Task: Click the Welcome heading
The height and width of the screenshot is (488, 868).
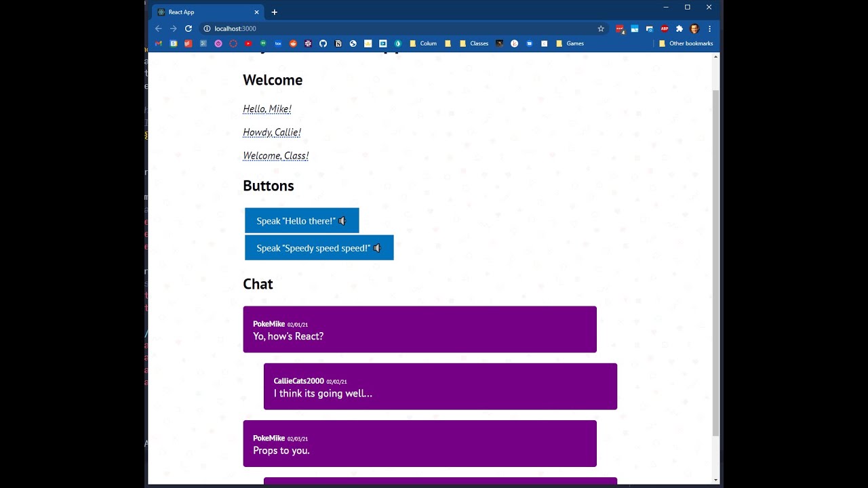Action: coord(273,80)
